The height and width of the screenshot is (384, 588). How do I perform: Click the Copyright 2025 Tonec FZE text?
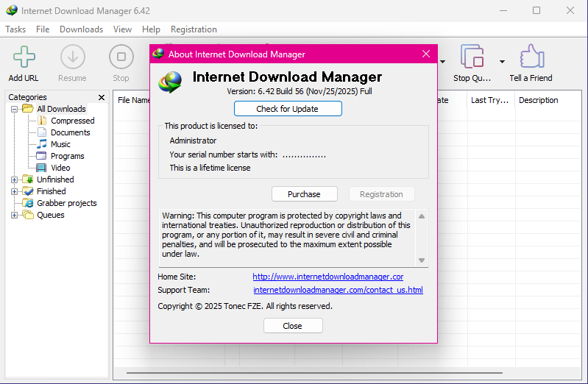pos(245,306)
